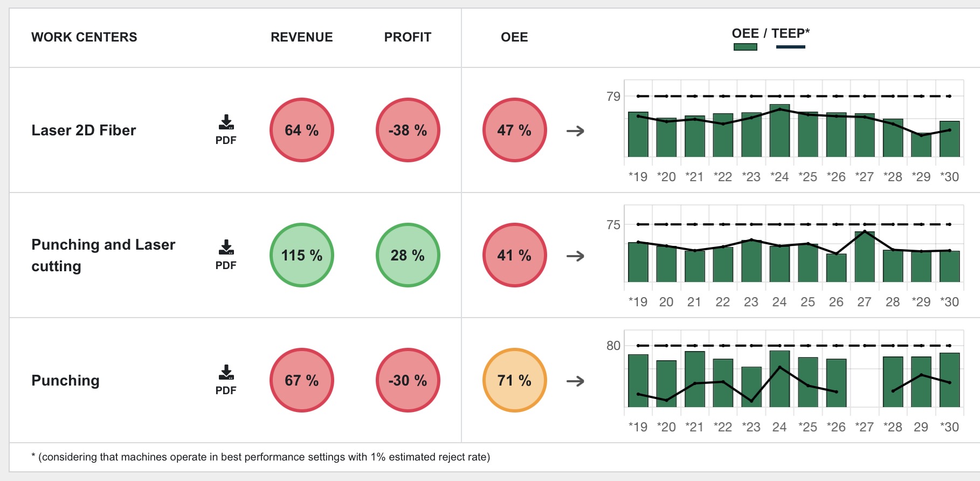Viewport: 980px width, 481px height.
Task: Click the 47 % OEE circle
Action: [514, 130]
